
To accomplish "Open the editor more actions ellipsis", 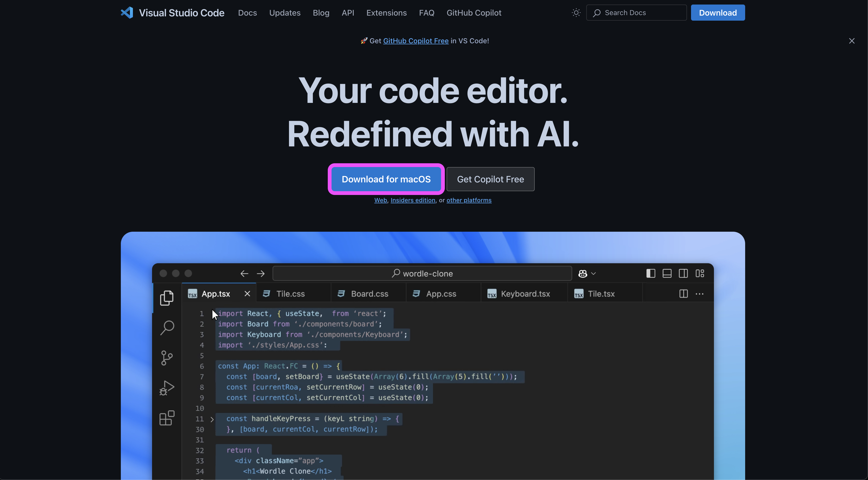I will pyautogui.click(x=700, y=294).
